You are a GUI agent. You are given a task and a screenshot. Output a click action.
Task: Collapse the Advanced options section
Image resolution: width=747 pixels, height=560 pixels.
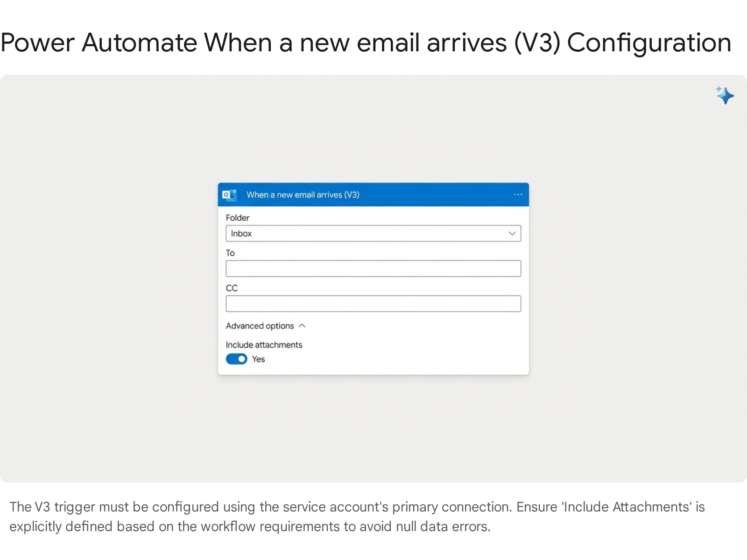260,326
